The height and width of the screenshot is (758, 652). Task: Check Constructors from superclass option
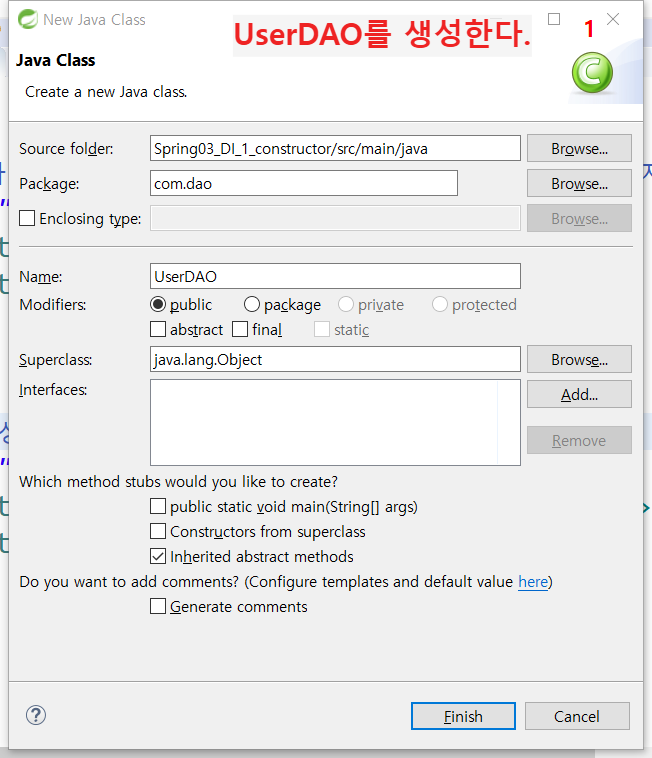(158, 531)
